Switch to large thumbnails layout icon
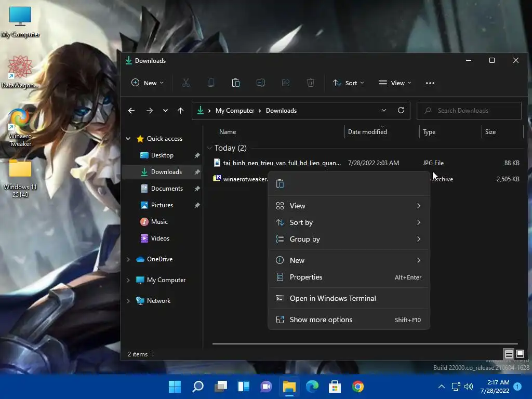This screenshot has width=532, height=399. click(x=520, y=354)
